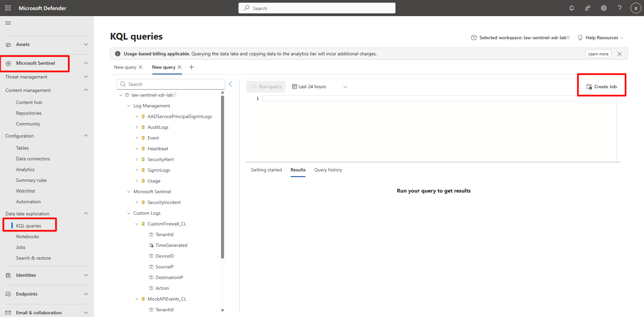Click the schema Search field
Screen dimensions: 644x317
[x=171, y=84]
